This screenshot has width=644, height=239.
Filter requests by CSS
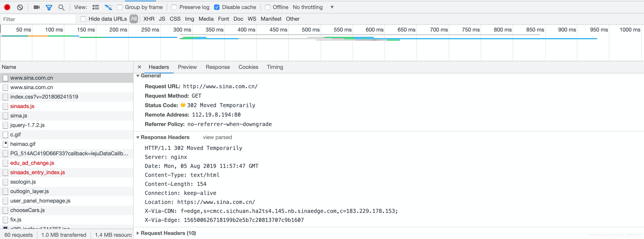pos(175,19)
